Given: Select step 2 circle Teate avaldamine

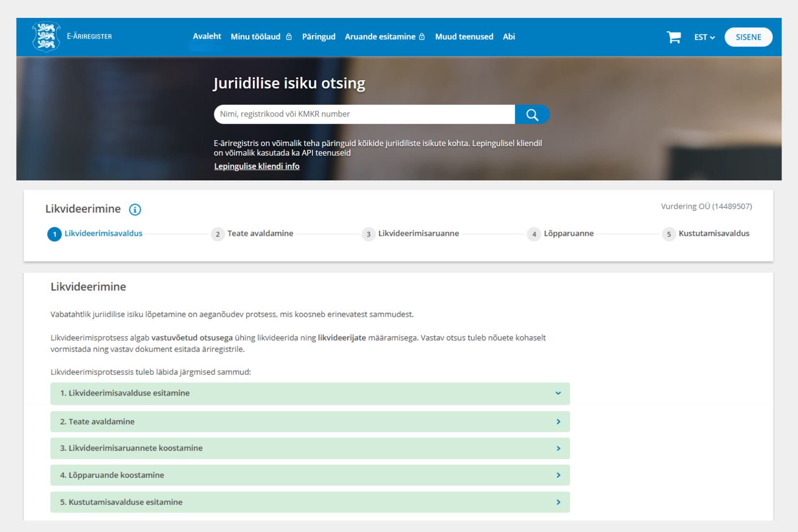Looking at the screenshot, I should (218, 234).
